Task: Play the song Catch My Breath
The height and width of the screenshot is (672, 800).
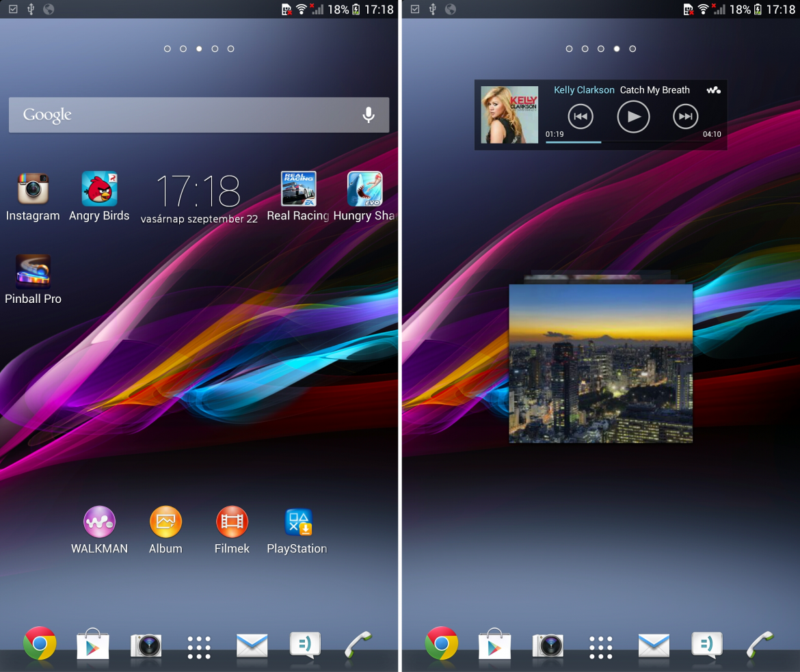Action: point(633,116)
